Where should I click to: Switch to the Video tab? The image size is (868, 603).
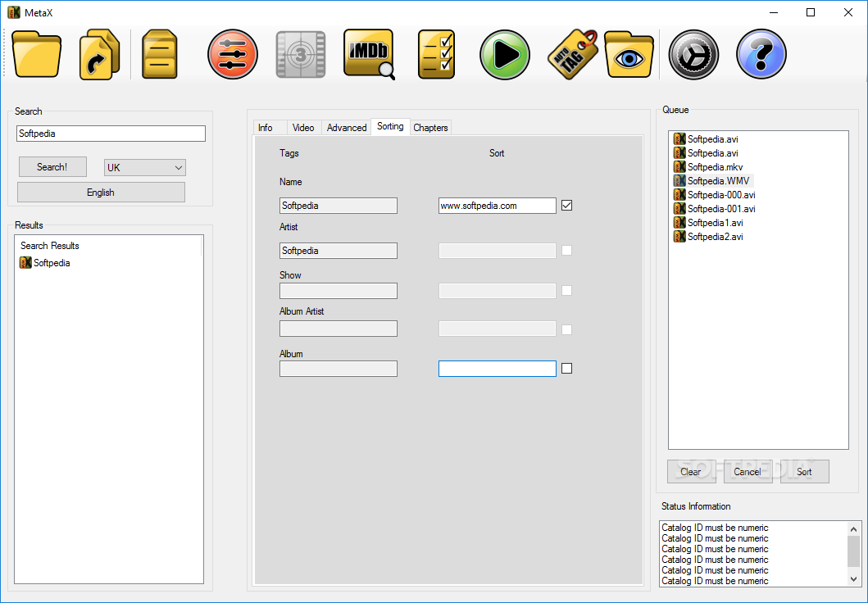click(x=303, y=127)
